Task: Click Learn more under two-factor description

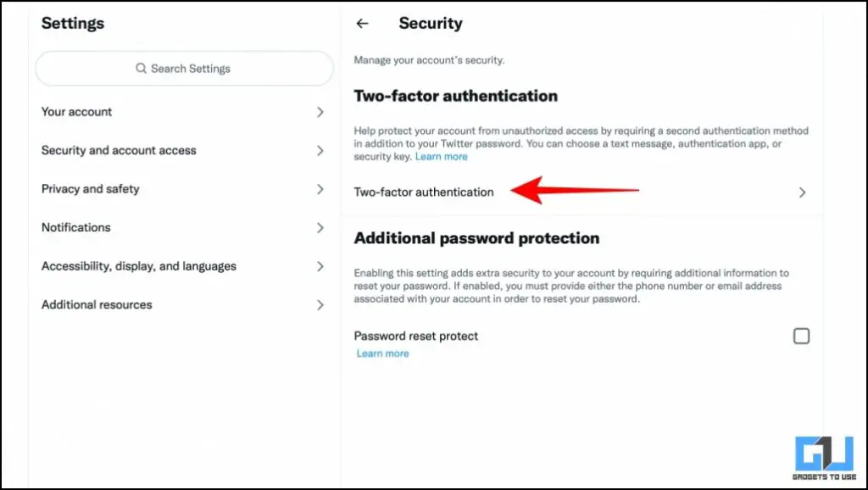Action: (441, 157)
